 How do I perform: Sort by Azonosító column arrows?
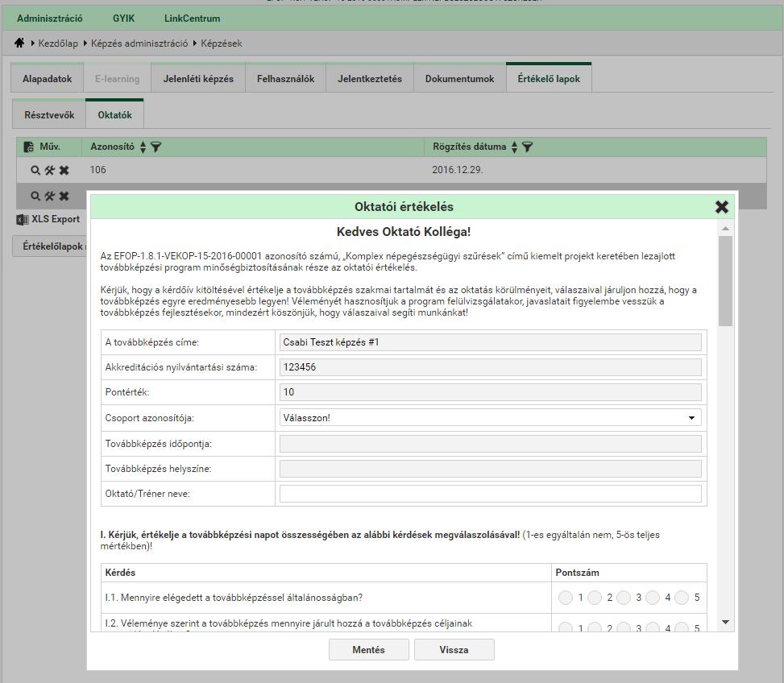pos(143,147)
